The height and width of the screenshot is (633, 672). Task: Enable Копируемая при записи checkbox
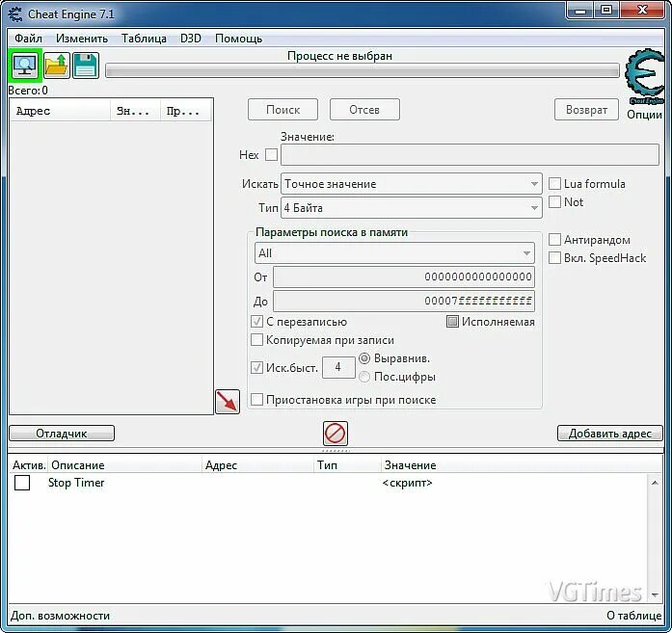[x=256, y=340]
